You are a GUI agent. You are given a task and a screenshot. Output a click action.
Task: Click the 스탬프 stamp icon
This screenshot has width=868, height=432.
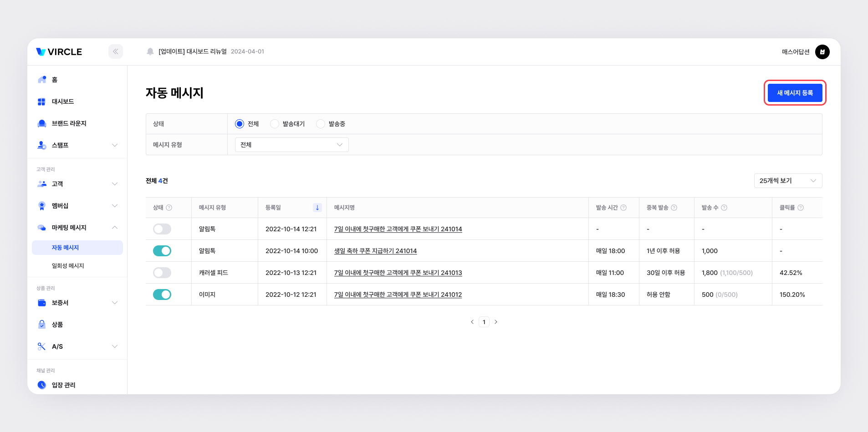(42, 145)
